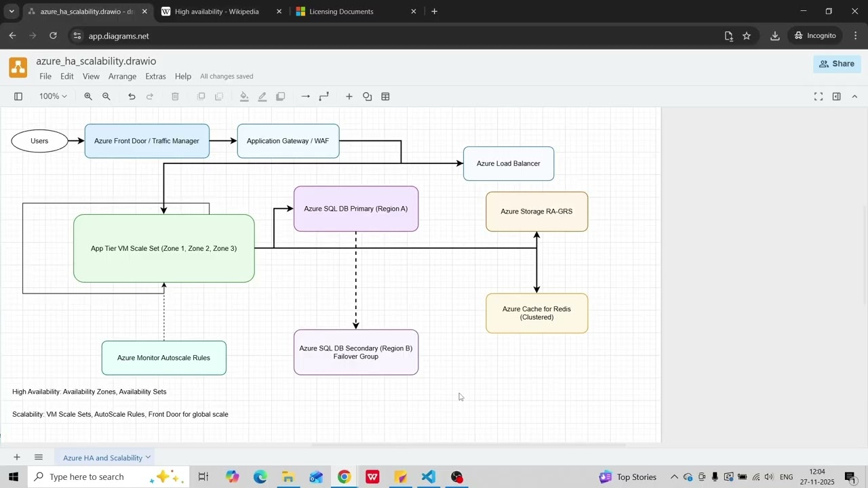Go back to the previous page
868x488 pixels.
12,36
